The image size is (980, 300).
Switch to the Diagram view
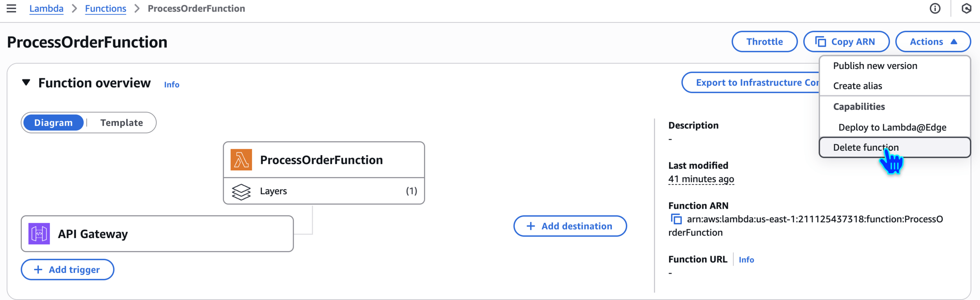pos(53,123)
